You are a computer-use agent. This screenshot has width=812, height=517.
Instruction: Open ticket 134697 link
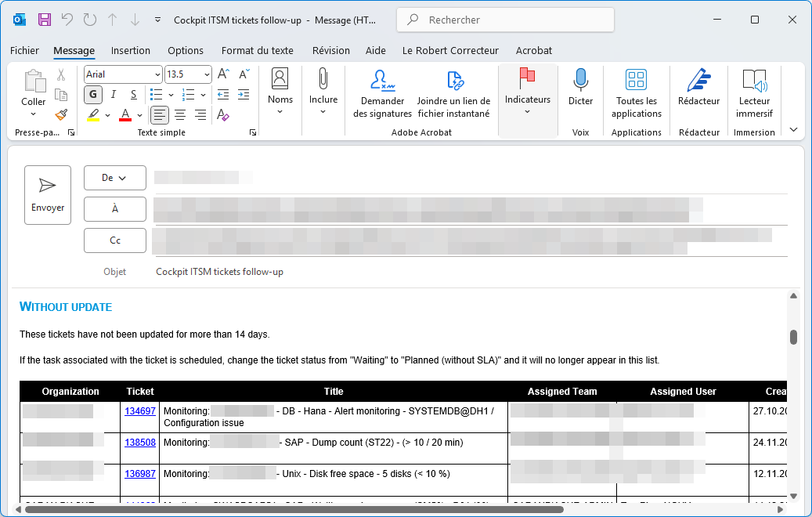tap(139, 410)
